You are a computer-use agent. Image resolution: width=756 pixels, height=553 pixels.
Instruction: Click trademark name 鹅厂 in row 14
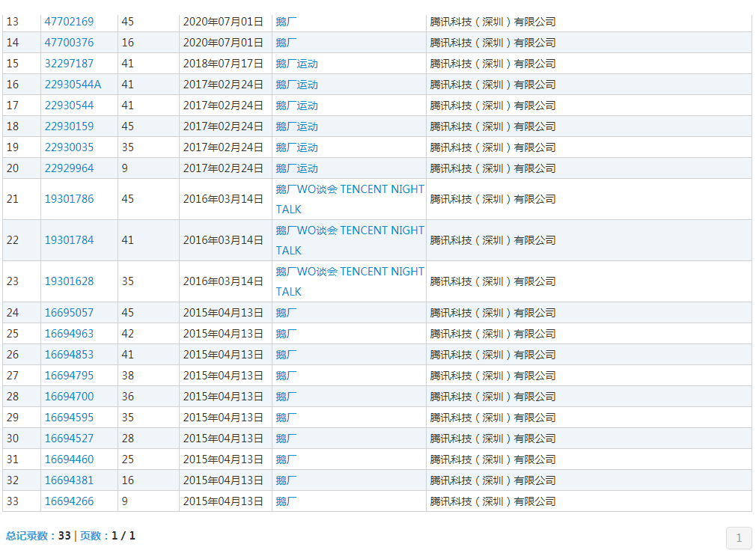click(x=286, y=43)
